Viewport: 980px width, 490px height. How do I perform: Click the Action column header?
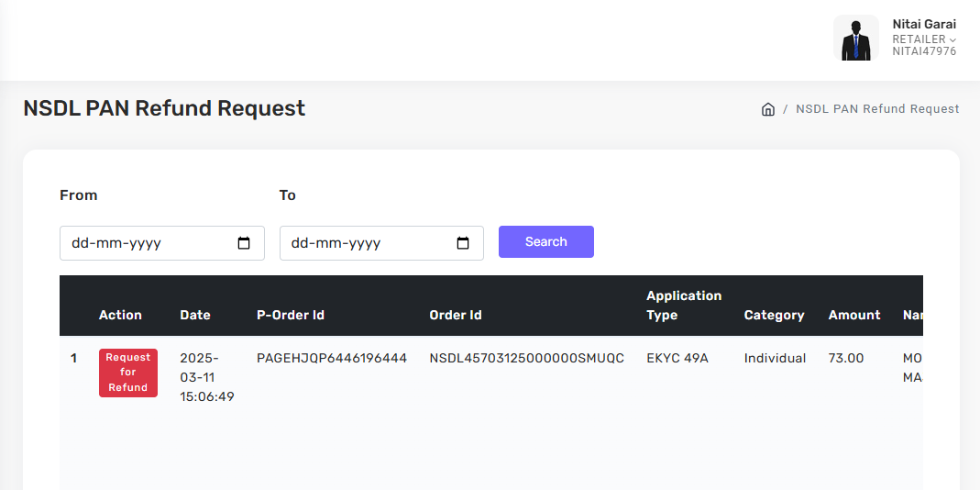(x=120, y=315)
